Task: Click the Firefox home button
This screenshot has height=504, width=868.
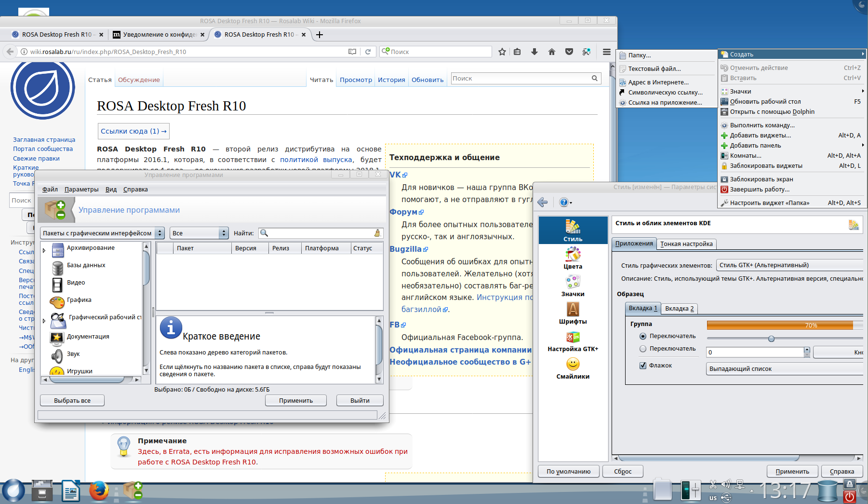Action: coord(552,52)
